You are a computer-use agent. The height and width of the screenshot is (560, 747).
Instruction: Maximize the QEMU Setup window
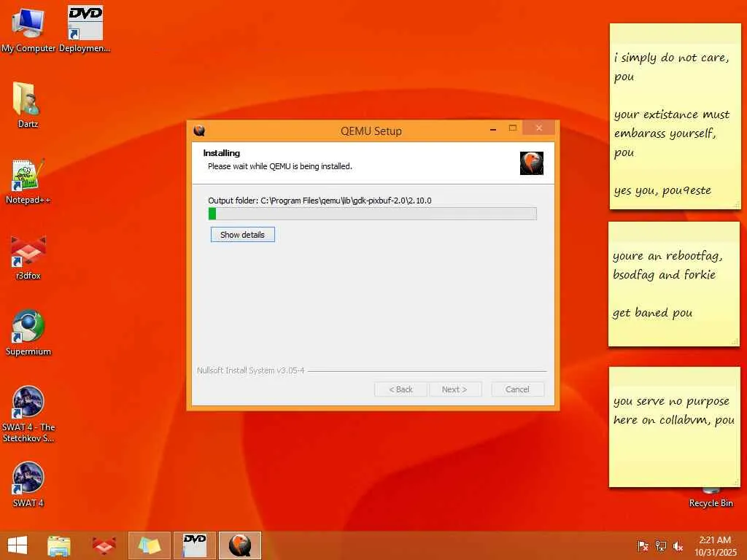click(x=513, y=128)
